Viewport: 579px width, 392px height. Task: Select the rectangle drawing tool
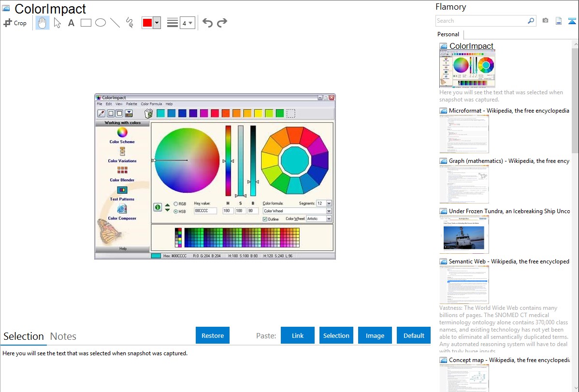[86, 23]
